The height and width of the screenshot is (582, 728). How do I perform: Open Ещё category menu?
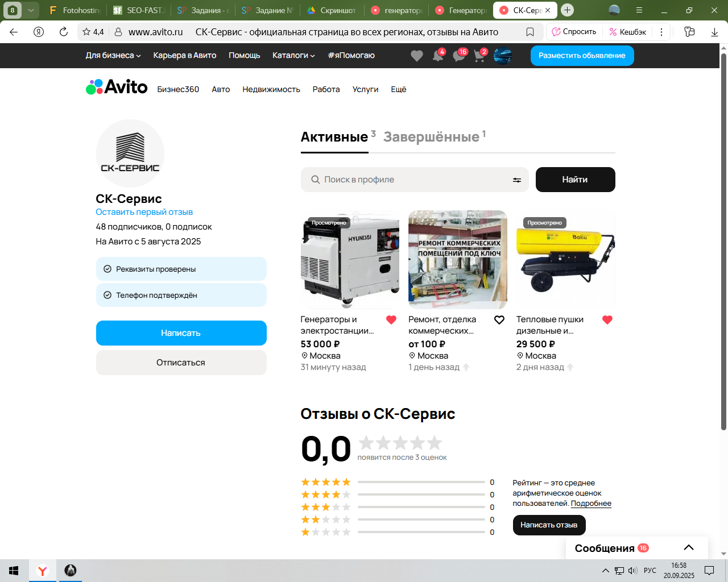[399, 89]
